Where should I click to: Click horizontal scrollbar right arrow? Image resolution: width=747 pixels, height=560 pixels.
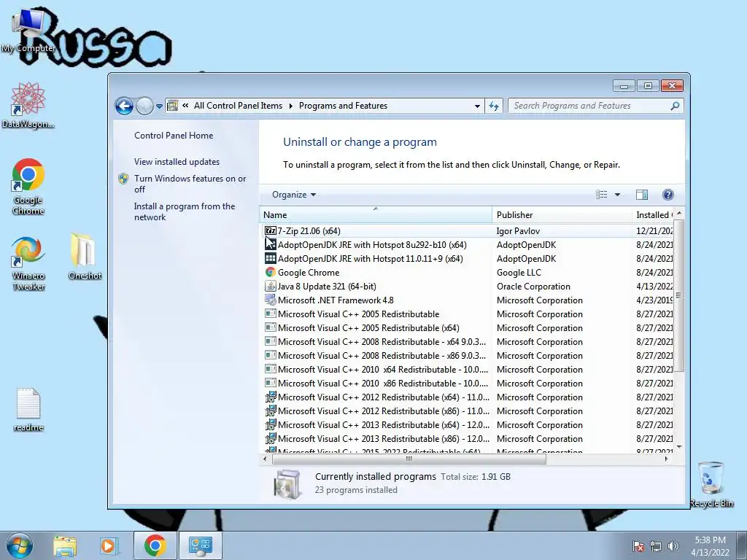tap(666, 459)
